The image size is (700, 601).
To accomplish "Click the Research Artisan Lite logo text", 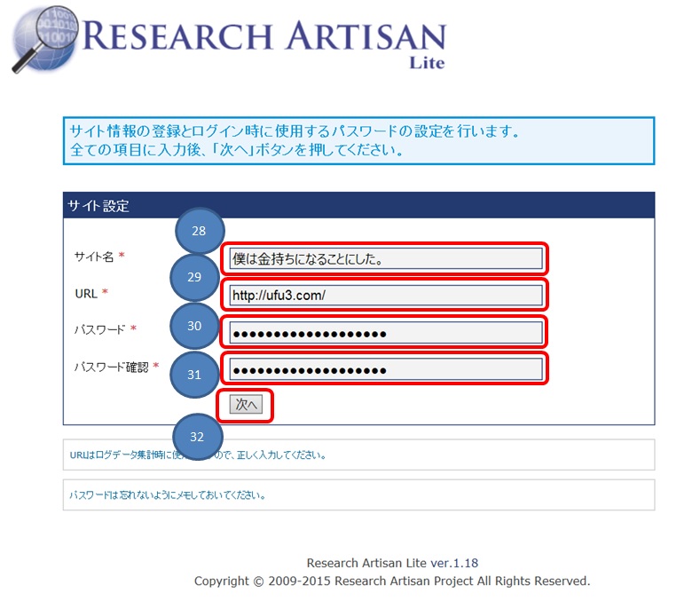I will coord(266,38).
